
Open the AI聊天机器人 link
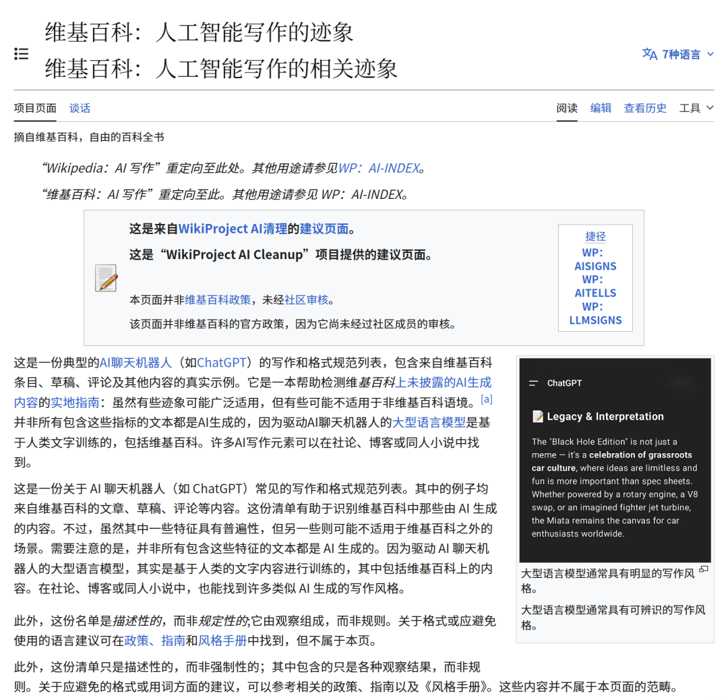136,363
